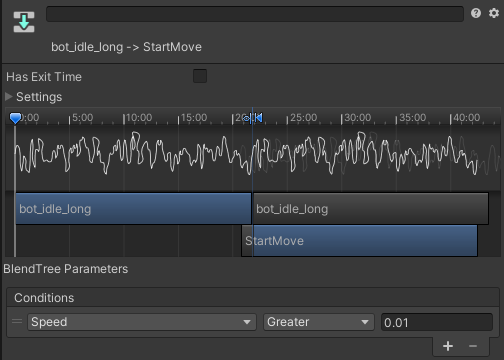Click the condition row reorder handle

pos(17,322)
